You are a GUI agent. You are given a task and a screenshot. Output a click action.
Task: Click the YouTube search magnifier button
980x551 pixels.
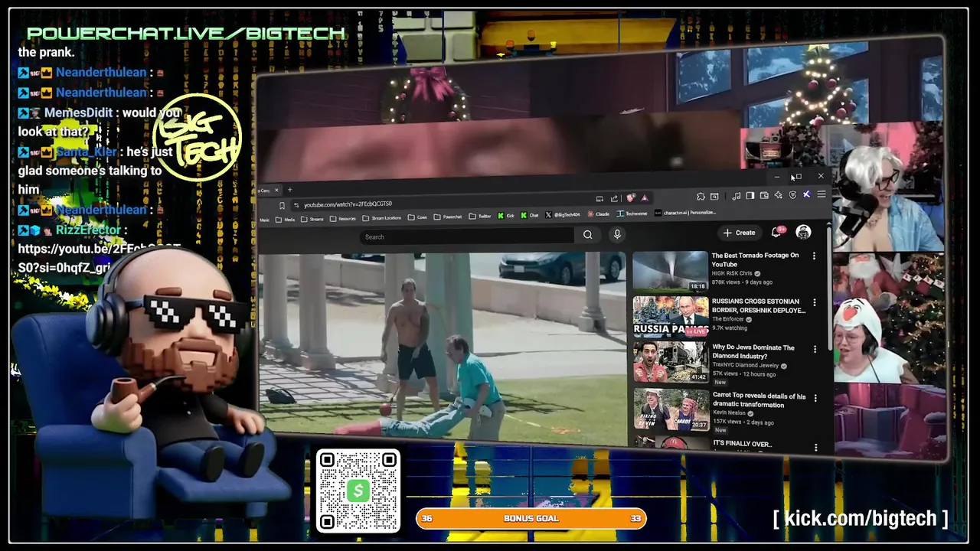tap(587, 235)
